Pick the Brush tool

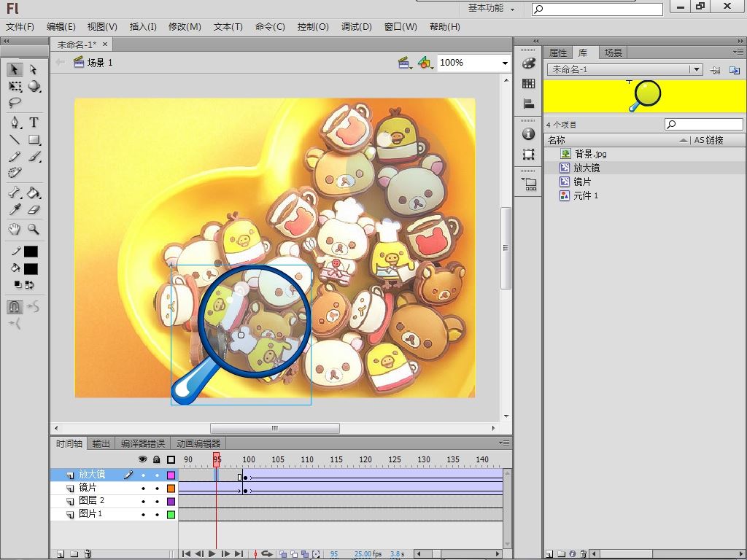[x=34, y=156]
